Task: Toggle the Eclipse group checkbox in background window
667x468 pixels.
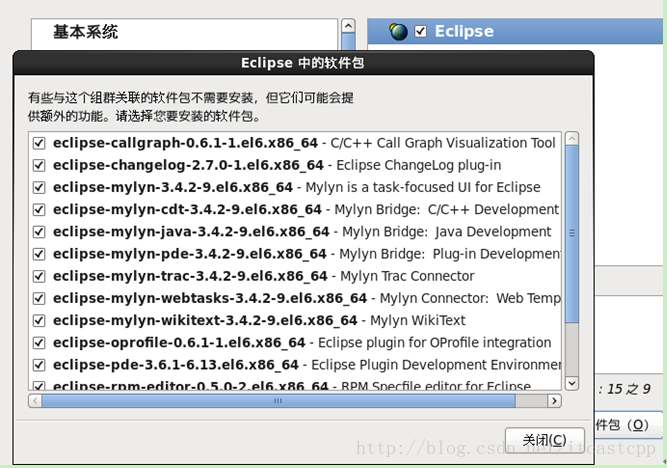Action: tap(421, 31)
